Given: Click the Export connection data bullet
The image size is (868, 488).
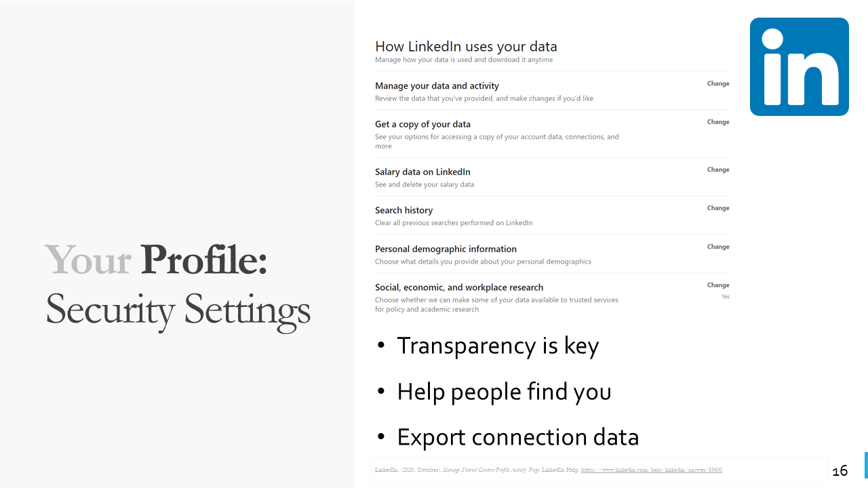Looking at the screenshot, I should coord(508,437).
